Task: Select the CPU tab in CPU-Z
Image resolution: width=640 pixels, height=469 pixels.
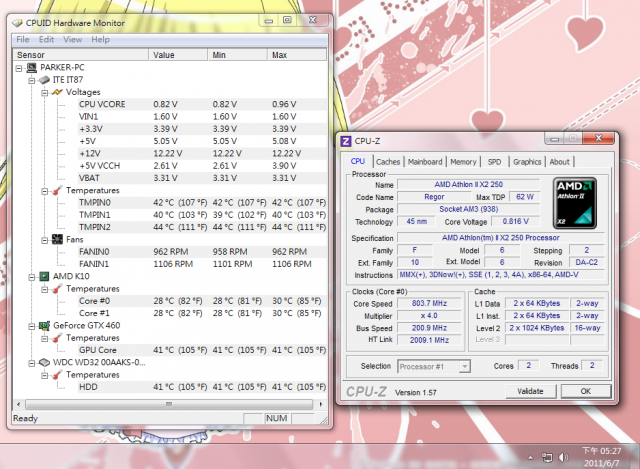Action: [358, 161]
